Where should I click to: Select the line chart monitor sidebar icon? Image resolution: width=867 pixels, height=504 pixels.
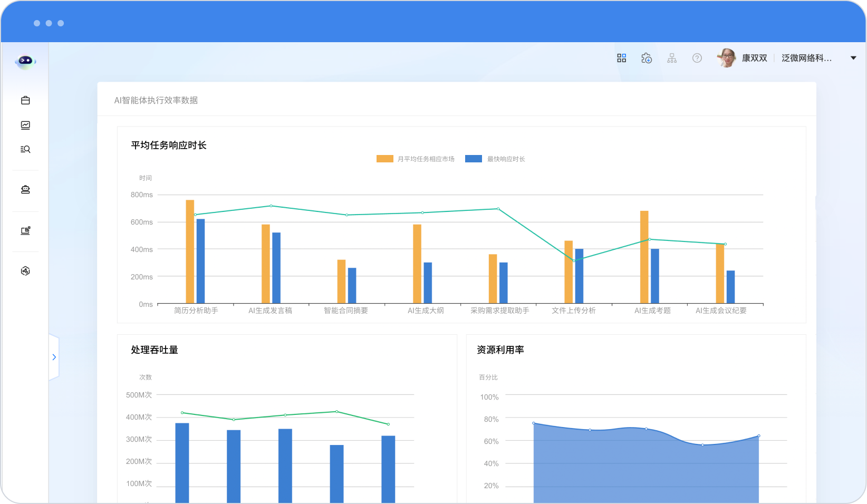click(25, 125)
